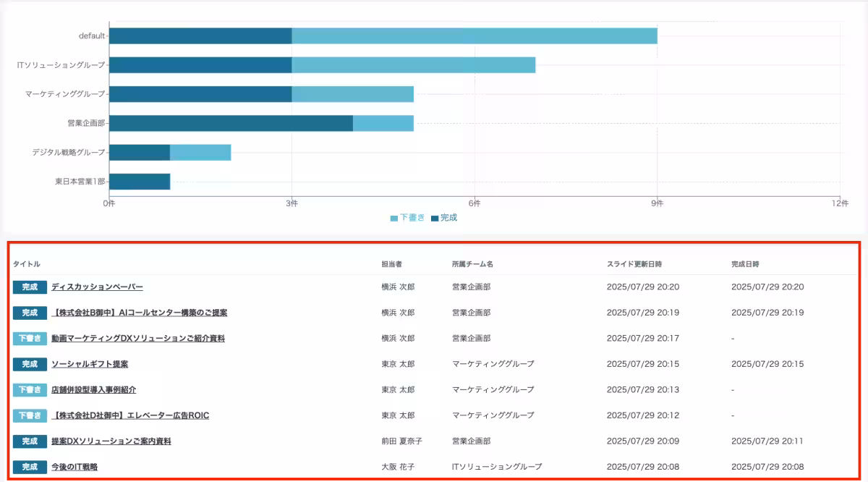Sort the table by 完成日時 column header
868x482 pixels.
point(745,263)
